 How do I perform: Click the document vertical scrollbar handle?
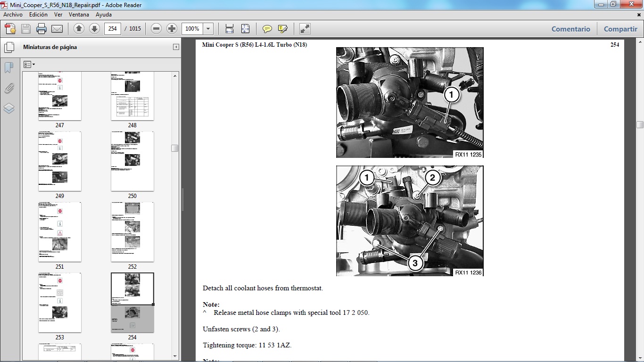(640, 124)
